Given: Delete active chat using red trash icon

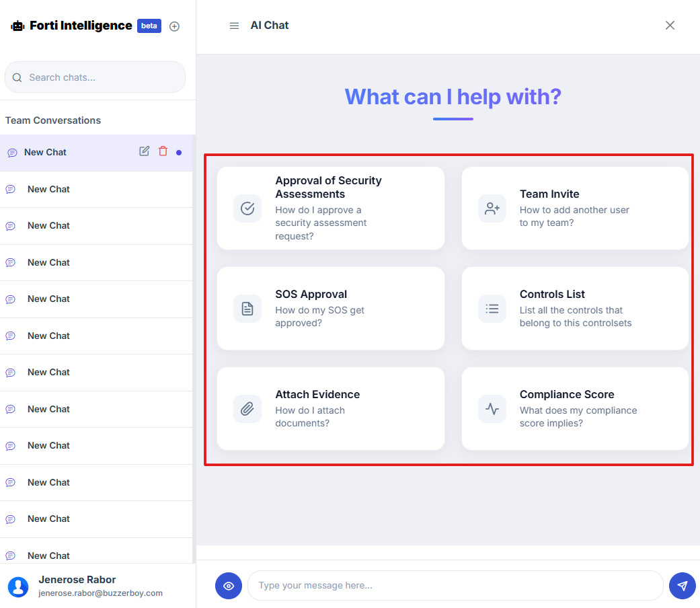Looking at the screenshot, I should (163, 151).
